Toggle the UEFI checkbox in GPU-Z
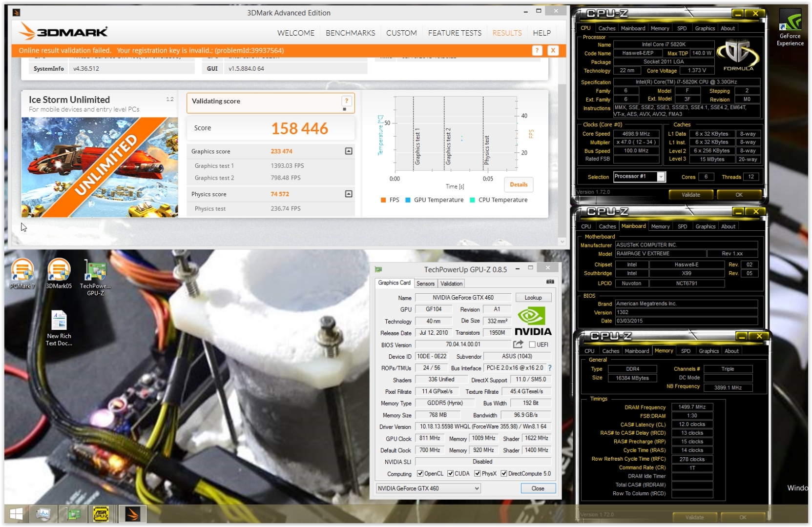Viewport: 812px width, 527px height. [x=532, y=345]
